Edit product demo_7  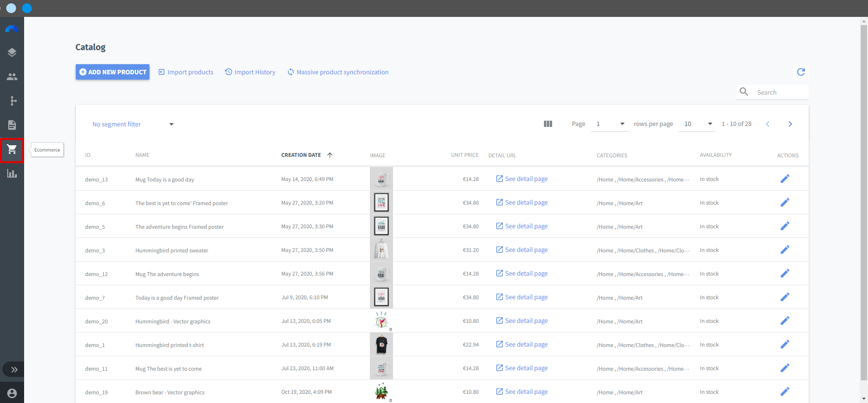coord(785,297)
